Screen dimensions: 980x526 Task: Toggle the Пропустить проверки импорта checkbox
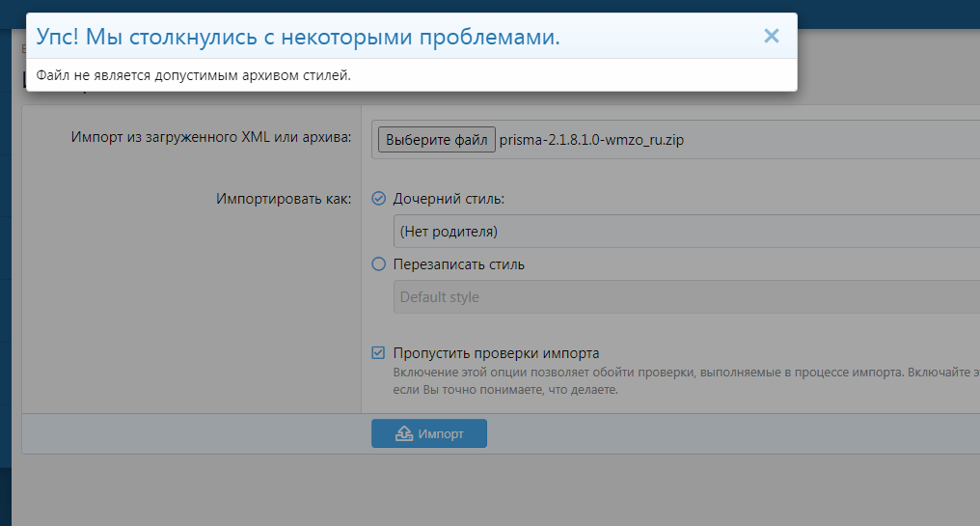[x=379, y=353]
